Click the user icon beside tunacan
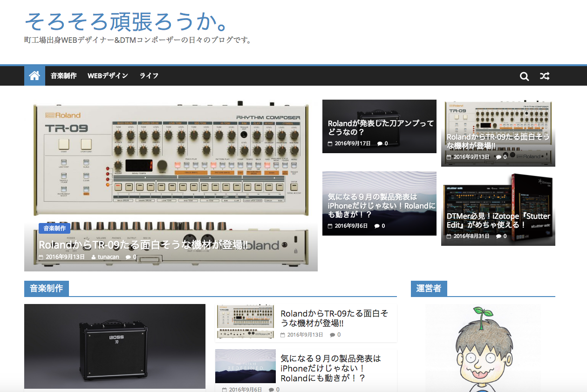This screenshot has height=392, width=587. pos(94,257)
